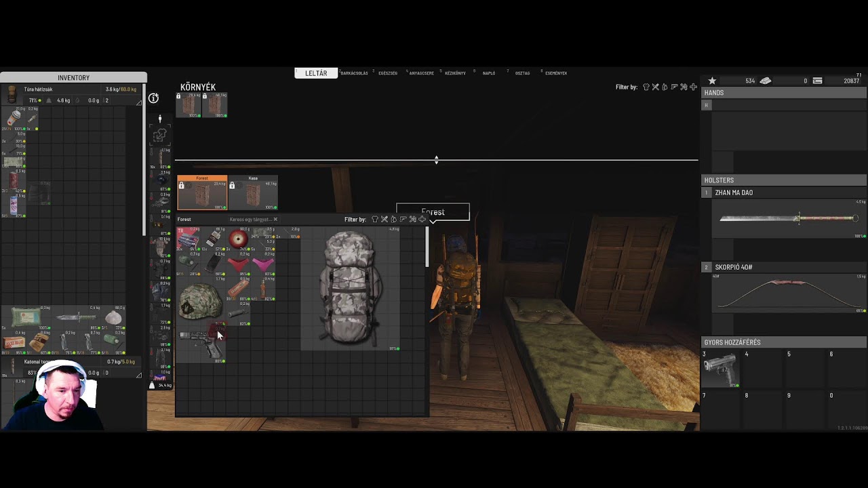Select the green bandage pack in inventory
The width and height of the screenshot is (868, 488).
[26, 317]
